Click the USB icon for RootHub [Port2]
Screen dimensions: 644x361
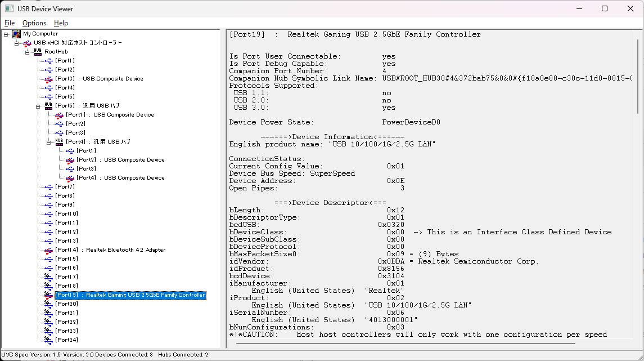48,70
